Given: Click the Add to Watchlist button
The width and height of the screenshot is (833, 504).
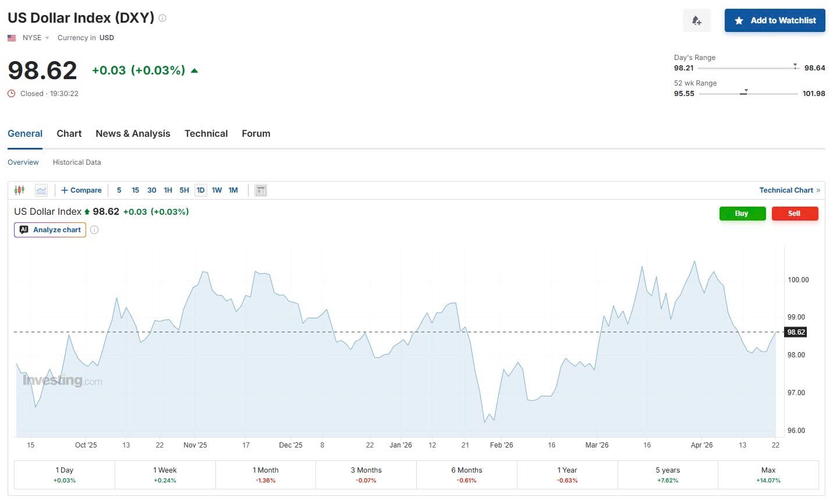Looking at the screenshot, I should point(774,20).
